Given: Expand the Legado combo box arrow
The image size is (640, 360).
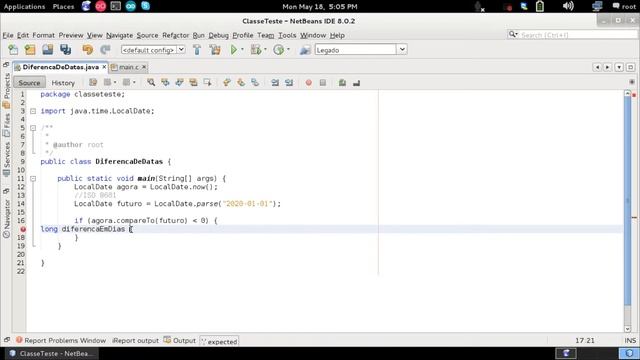Looking at the screenshot, I should [402, 50].
